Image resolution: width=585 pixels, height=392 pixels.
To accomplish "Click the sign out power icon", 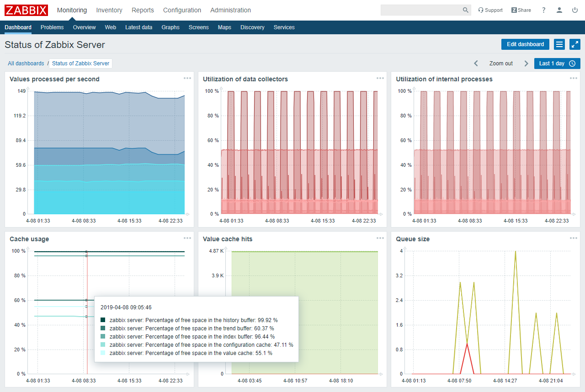I will [575, 10].
